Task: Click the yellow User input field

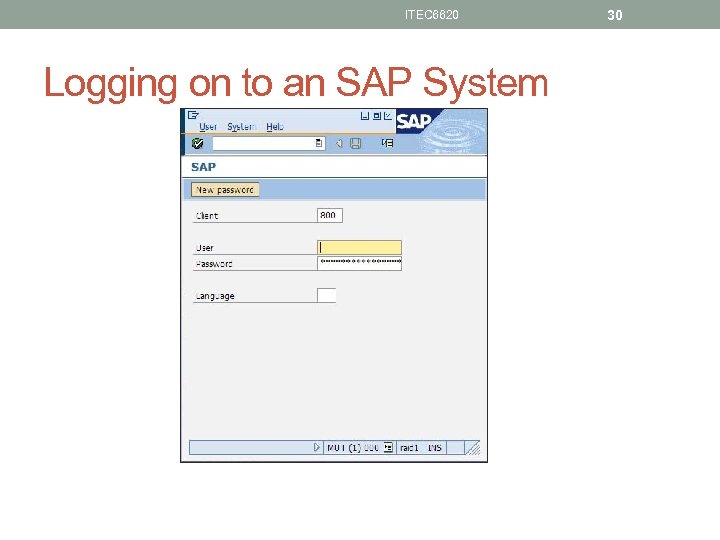Action: pos(360,247)
